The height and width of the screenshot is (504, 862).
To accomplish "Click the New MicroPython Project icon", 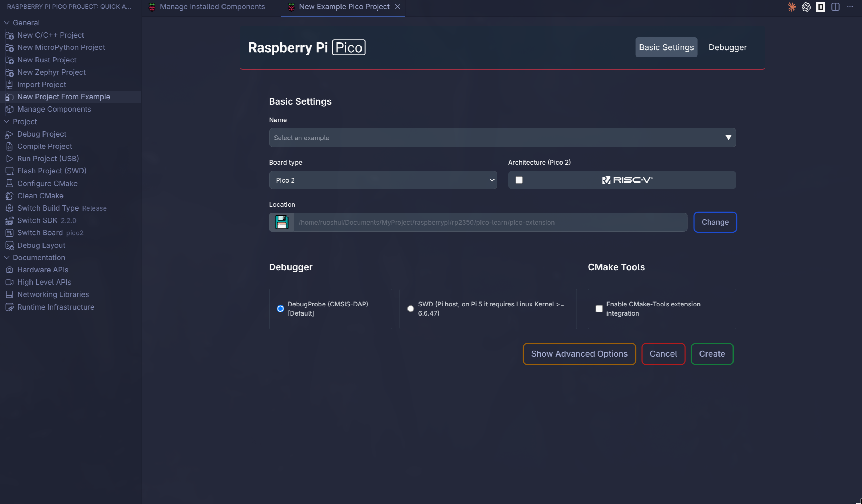I will pos(9,47).
